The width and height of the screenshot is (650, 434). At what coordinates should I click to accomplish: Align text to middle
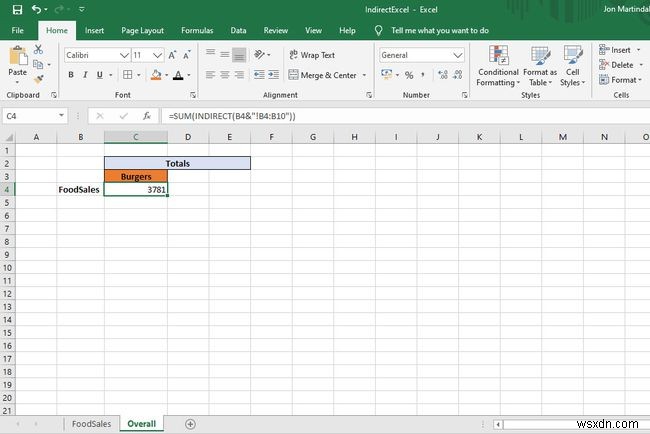point(225,54)
